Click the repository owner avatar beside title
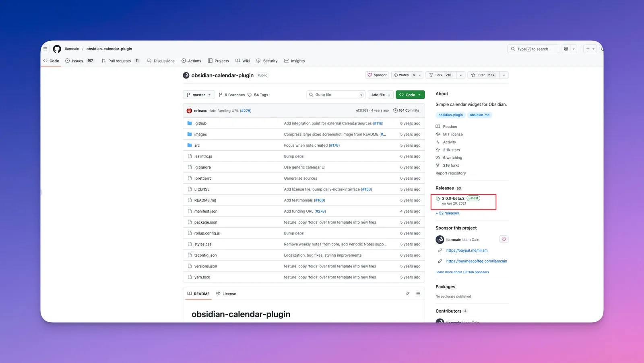This screenshot has height=363, width=644. (186, 75)
